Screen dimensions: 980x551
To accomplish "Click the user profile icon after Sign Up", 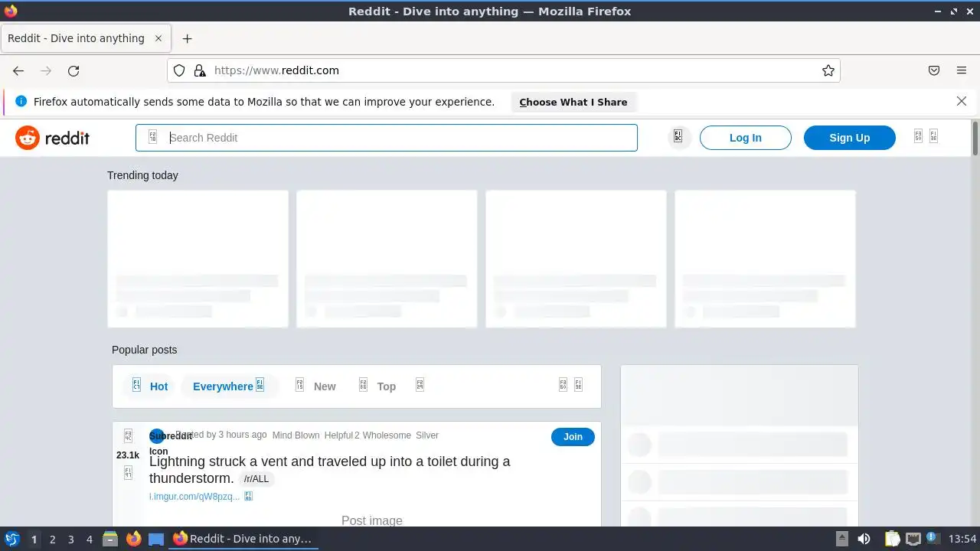I will pos(918,136).
